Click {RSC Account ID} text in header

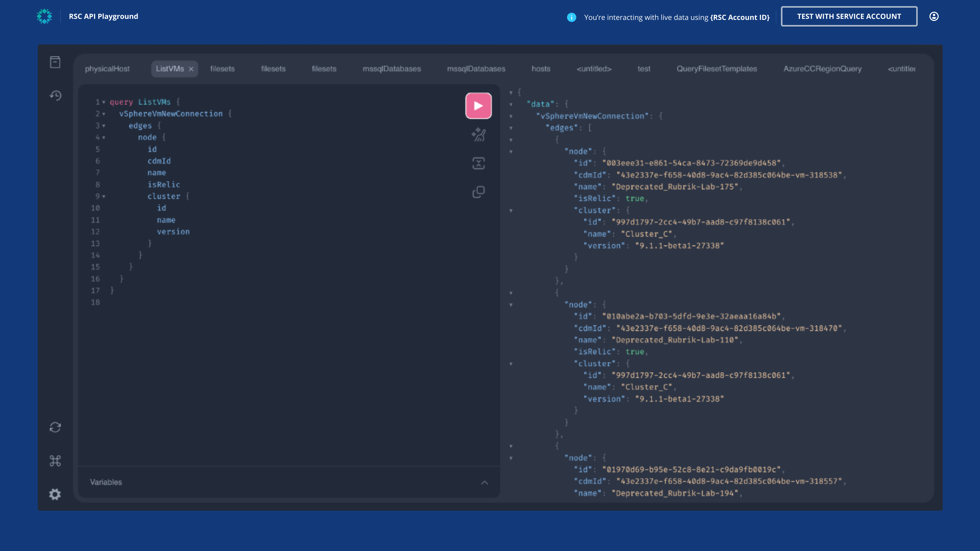click(740, 17)
